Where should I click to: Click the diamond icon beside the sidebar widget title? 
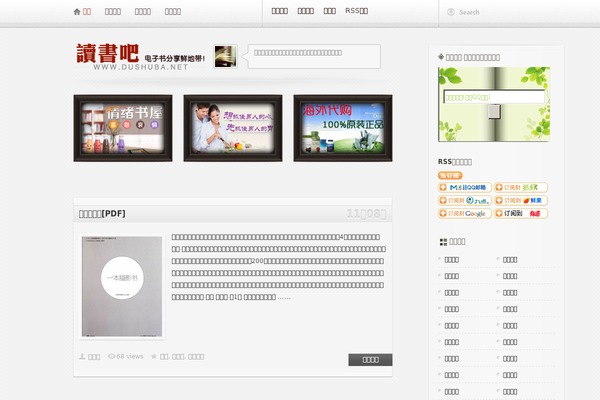441,57
